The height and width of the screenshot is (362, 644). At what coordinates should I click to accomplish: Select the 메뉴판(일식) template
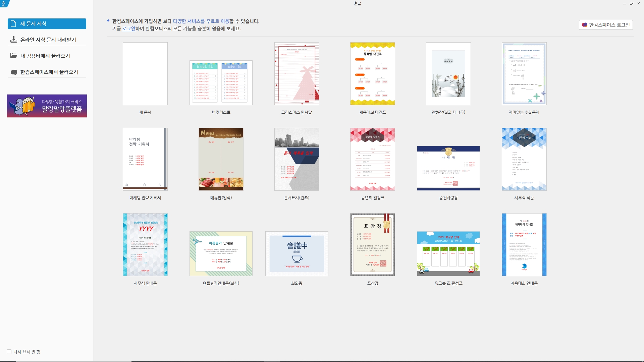click(x=221, y=159)
